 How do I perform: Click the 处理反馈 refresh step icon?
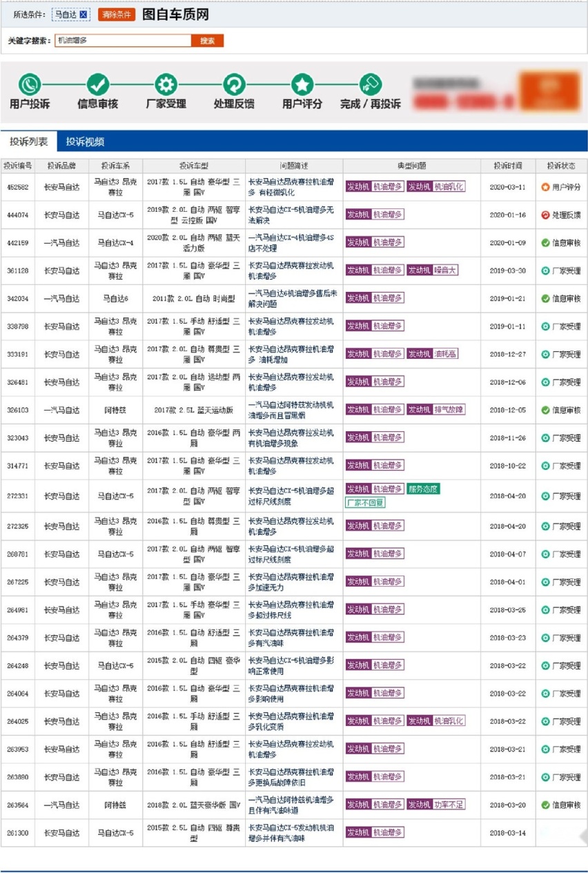[234, 85]
